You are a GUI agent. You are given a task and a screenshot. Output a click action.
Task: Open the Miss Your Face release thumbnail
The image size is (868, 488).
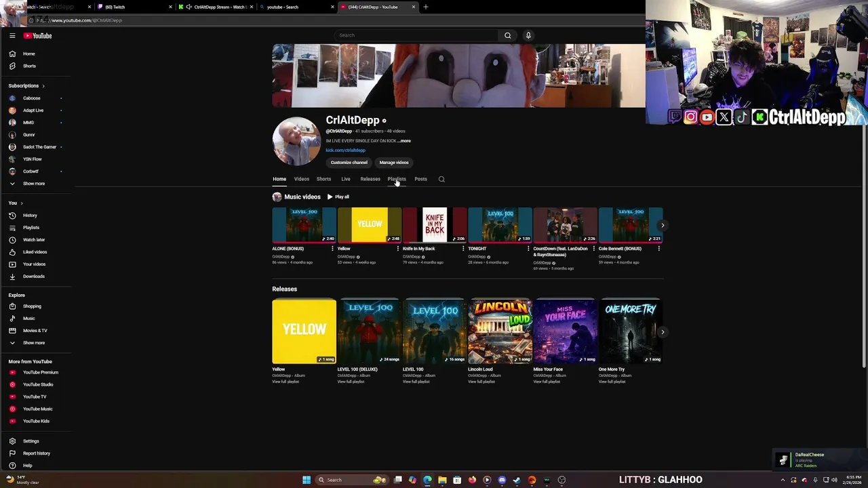[x=565, y=331]
